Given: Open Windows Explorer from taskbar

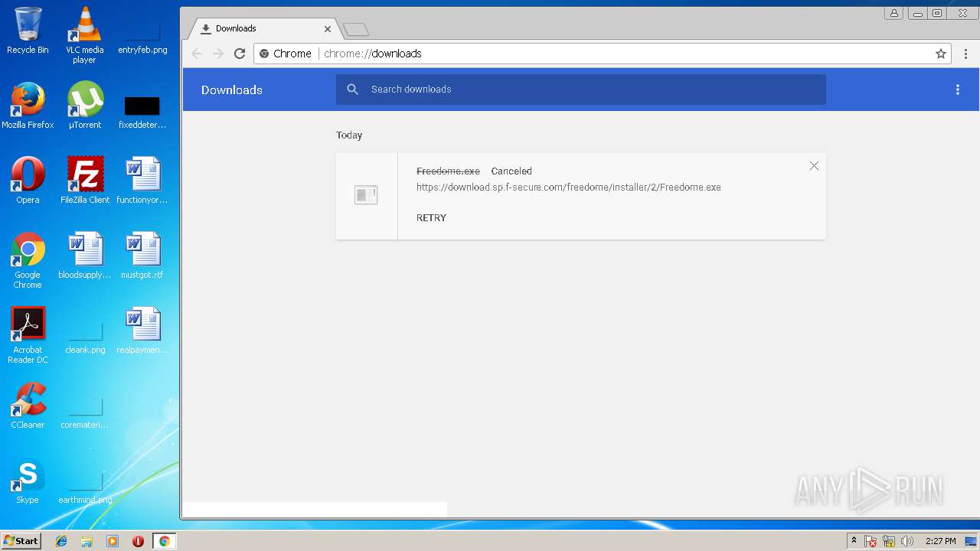Looking at the screenshot, I should coord(87,541).
